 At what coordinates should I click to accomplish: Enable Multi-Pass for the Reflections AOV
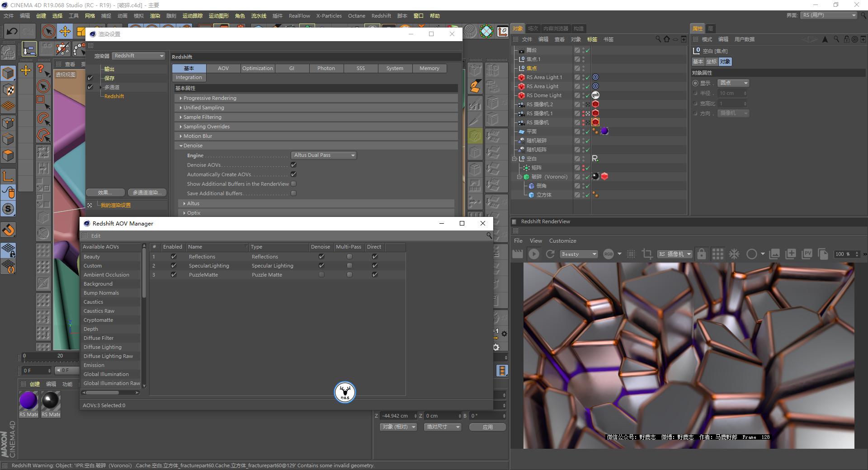tap(349, 256)
